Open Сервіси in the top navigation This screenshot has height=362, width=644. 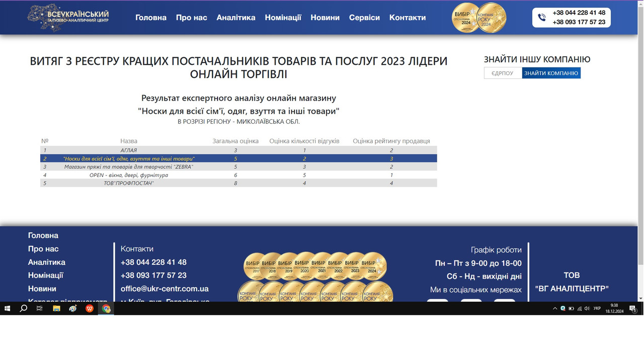(x=365, y=18)
